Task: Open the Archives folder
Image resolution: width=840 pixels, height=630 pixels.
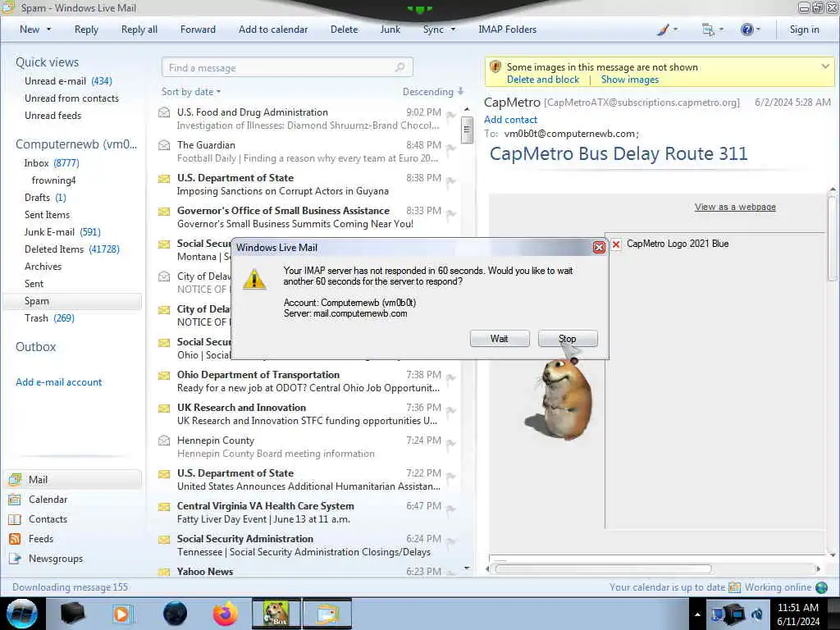Action: (x=43, y=267)
